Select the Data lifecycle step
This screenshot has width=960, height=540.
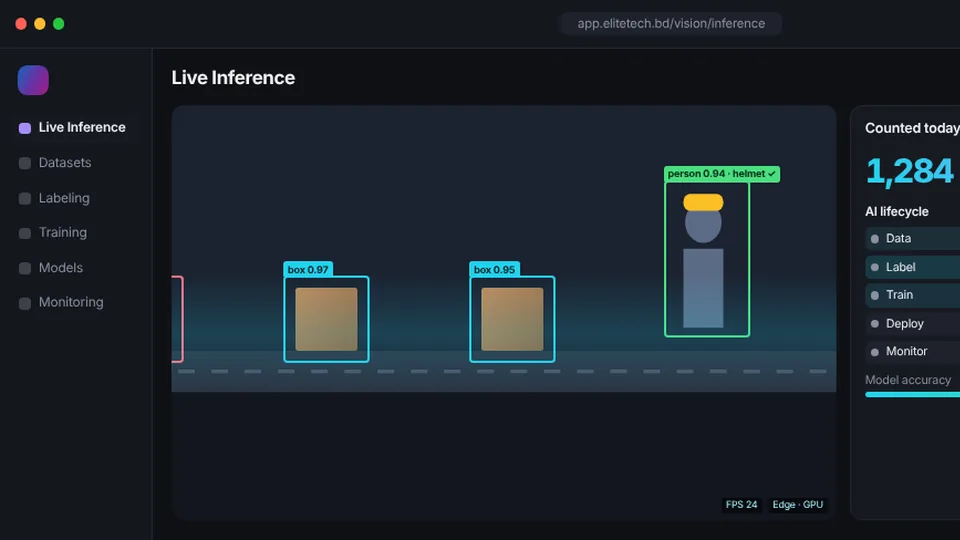coord(912,239)
